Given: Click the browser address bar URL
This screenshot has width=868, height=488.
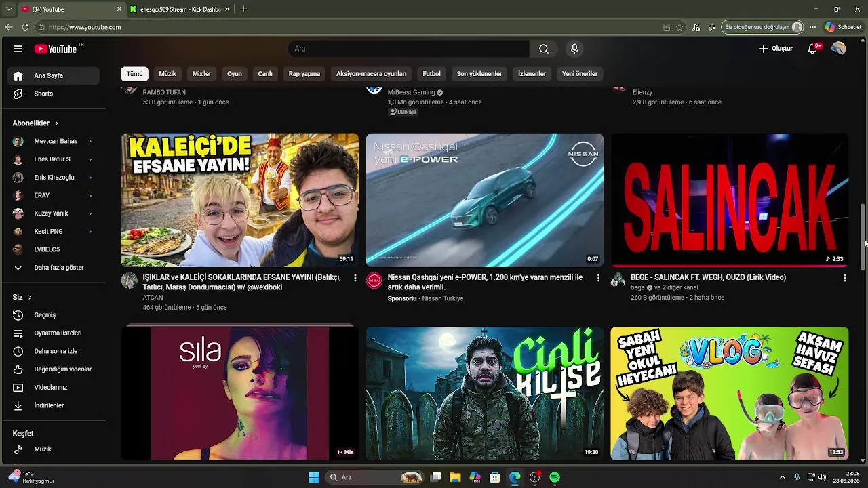Looking at the screenshot, I should pyautogui.click(x=85, y=27).
